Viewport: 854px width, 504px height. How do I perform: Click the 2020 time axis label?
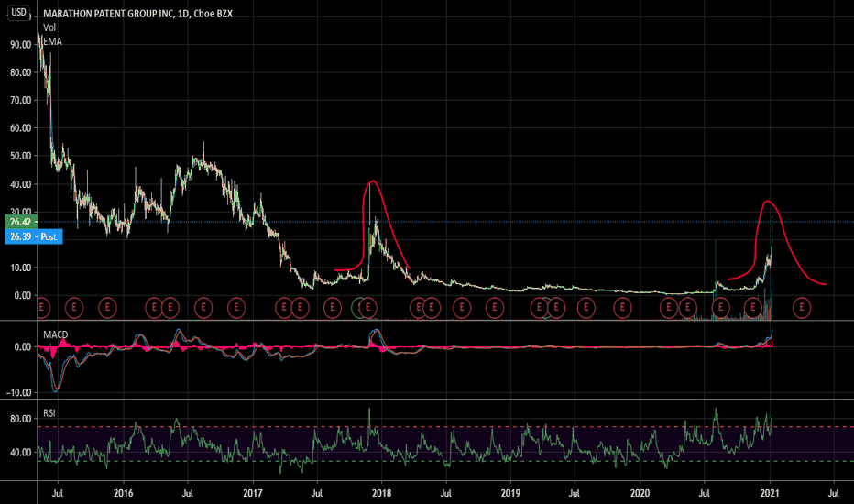[640, 493]
